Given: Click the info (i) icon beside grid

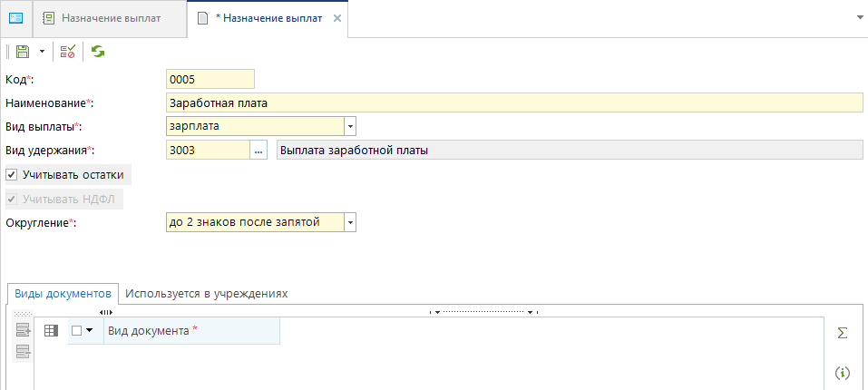Looking at the screenshot, I should (x=842, y=372).
